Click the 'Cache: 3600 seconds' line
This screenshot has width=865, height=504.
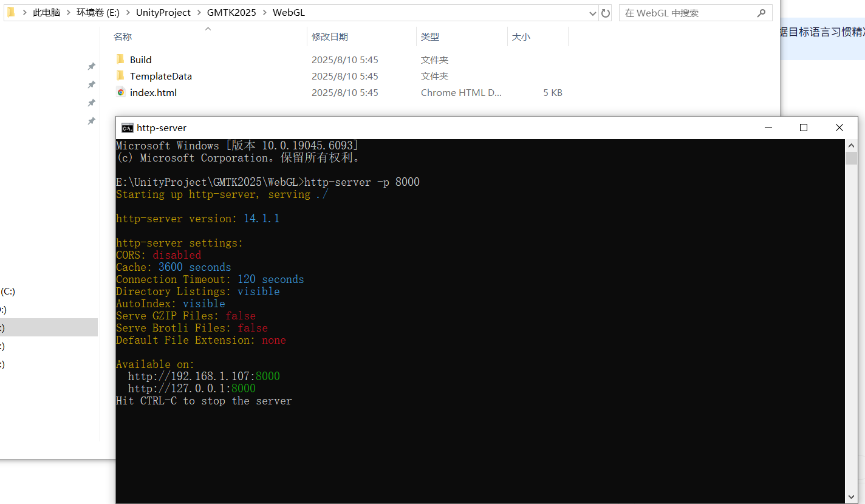pos(174,267)
